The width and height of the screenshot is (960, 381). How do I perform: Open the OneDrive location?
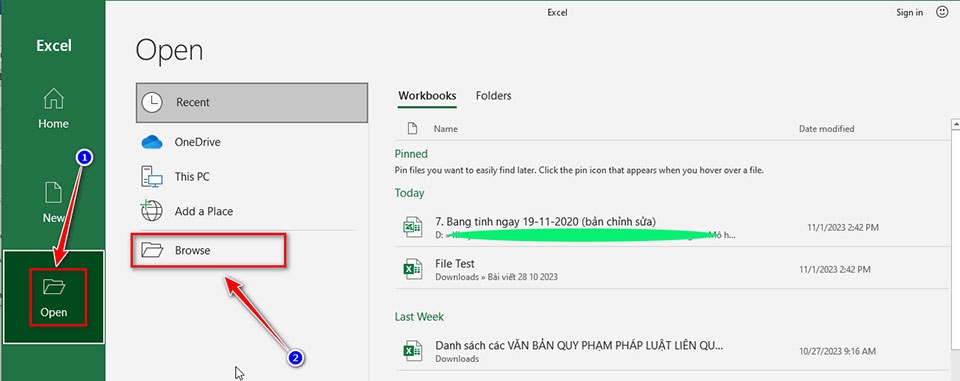[x=252, y=142]
